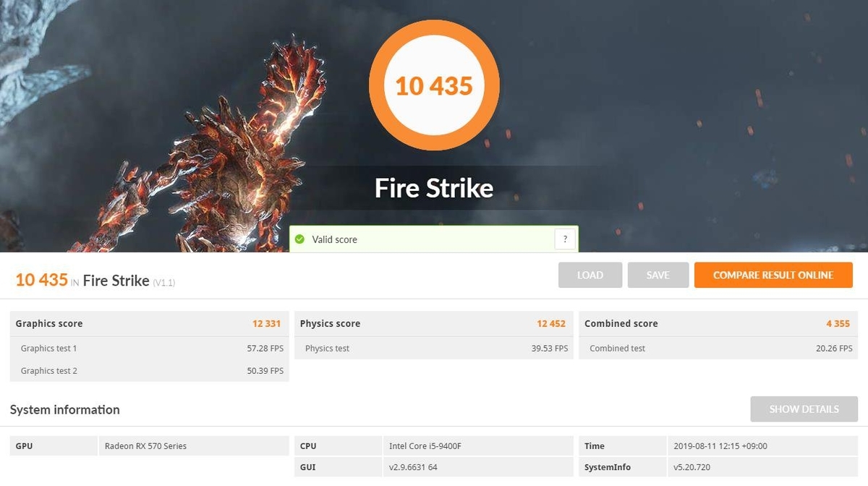Click the SystemInfo label cell

pyautogui.click(x=622, y=467)
